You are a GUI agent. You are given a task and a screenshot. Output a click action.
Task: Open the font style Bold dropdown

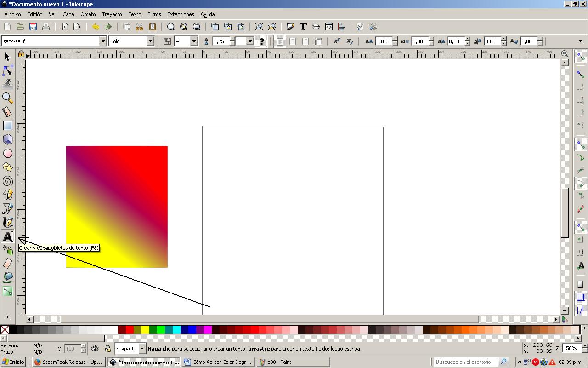point(150,41)
